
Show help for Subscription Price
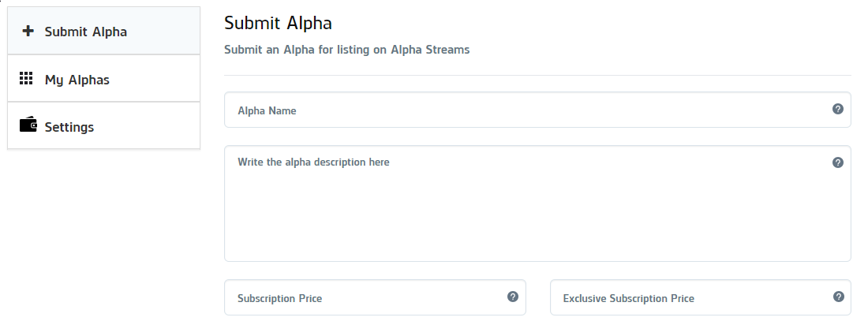[513, 297]
